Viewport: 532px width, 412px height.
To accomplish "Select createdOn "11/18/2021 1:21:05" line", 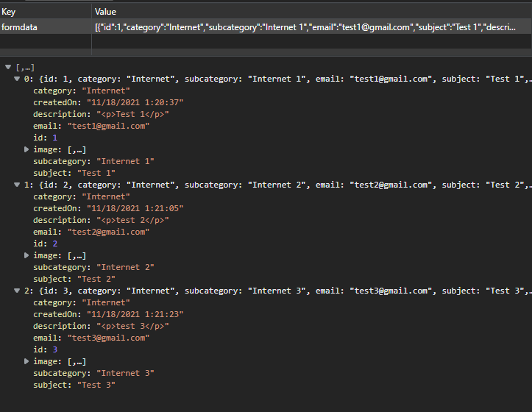I will pos(108,208).
